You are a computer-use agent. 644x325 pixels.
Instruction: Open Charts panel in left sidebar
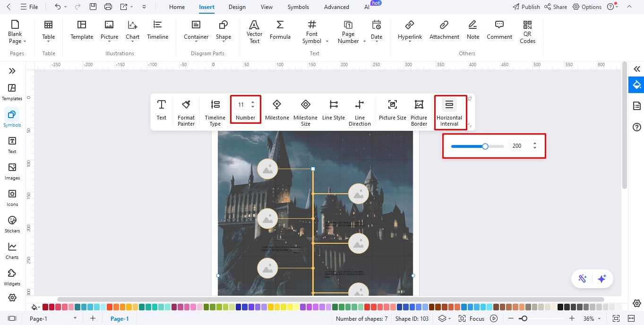[x=12, y=251]
